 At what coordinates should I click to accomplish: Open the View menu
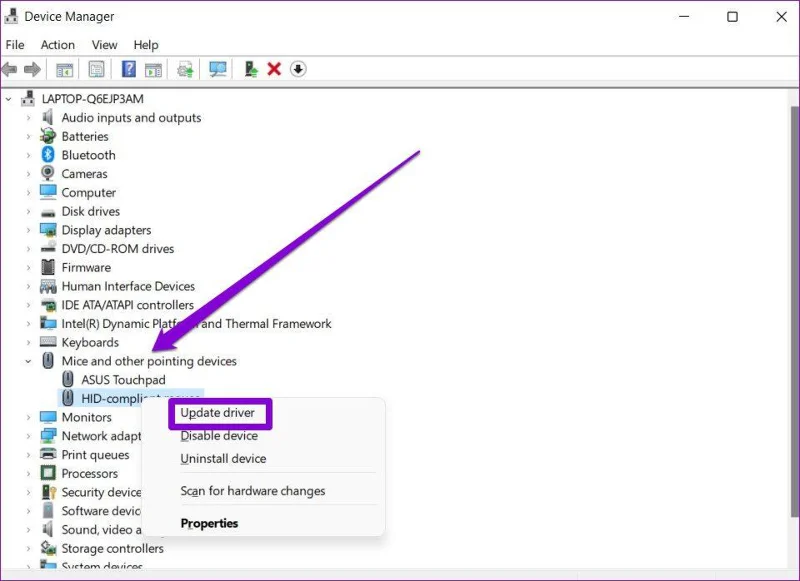(105, 45)
